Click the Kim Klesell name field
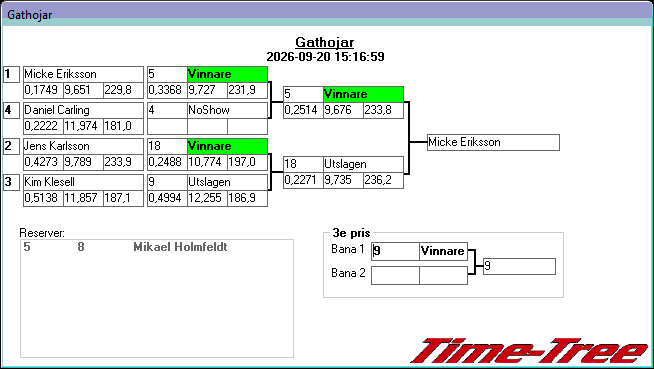 coord(83,182)
